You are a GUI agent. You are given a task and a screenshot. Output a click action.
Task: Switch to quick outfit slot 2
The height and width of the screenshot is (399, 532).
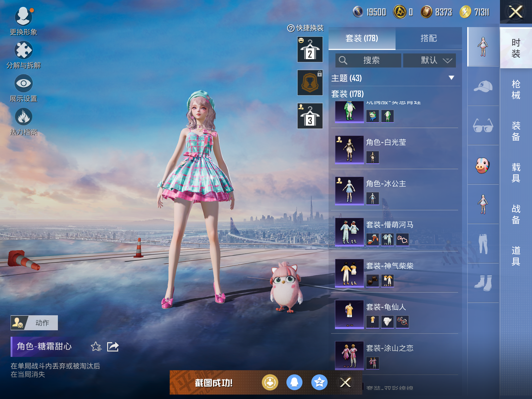[x=310, y=50]
